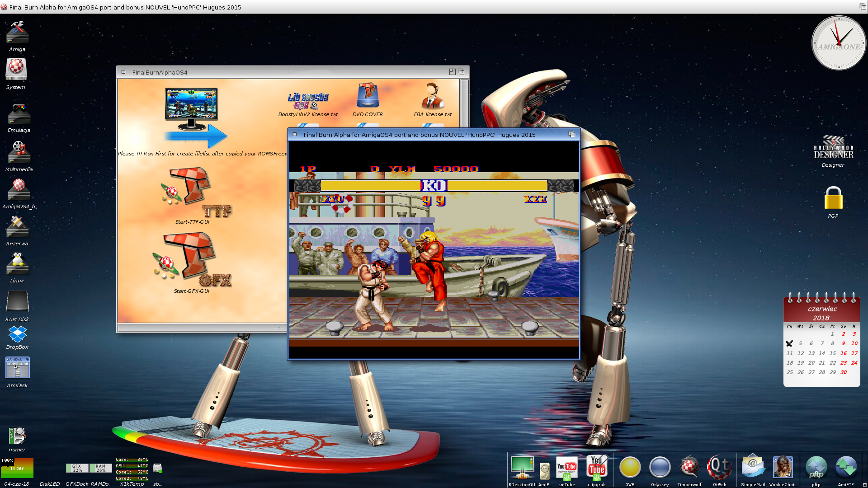Click the DiskLED docky label
Viewport: 868px width, 488px height.
(x=49, y=484)
